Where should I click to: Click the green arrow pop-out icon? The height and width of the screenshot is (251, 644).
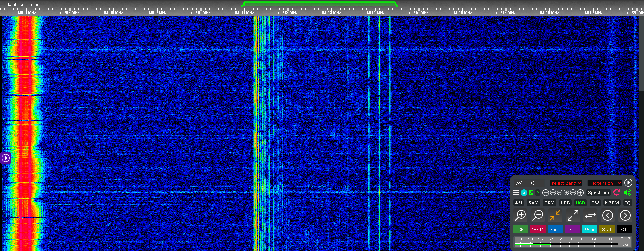[x=531, y=193]
